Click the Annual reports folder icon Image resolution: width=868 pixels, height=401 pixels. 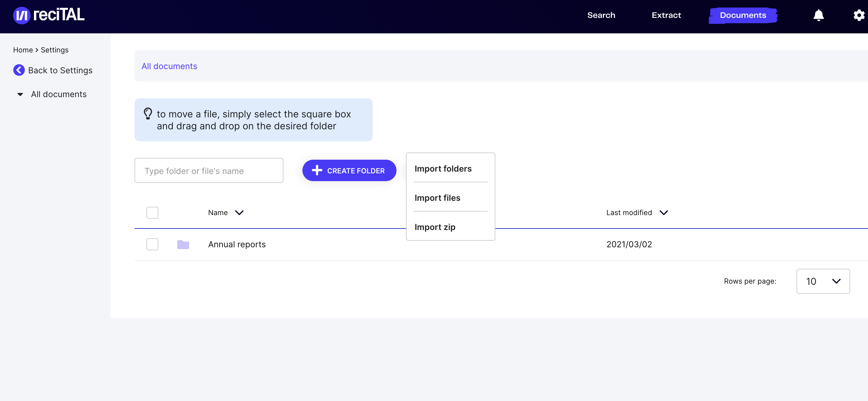pyautogui.click(x=183, y=245)
